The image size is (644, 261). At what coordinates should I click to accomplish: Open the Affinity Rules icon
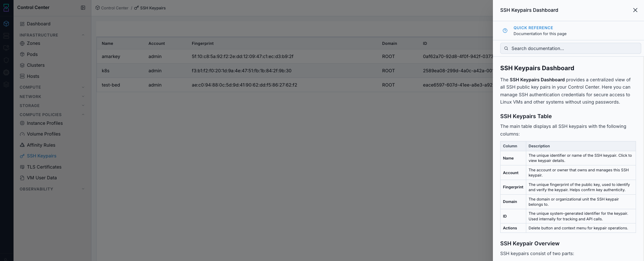[x=22, y=145]
